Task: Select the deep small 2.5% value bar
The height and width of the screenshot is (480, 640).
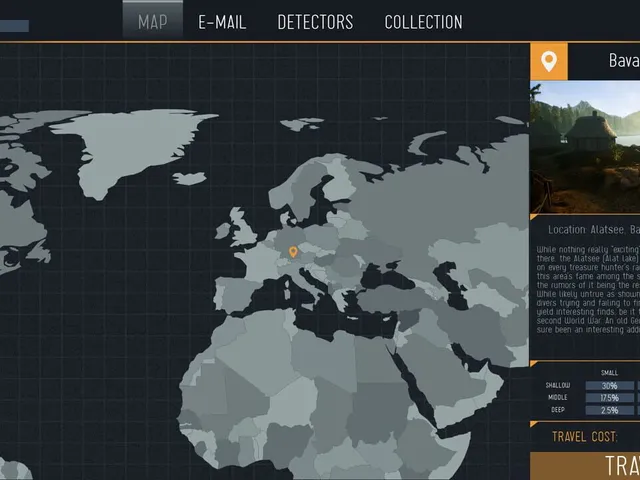Action: coord(609,410)
